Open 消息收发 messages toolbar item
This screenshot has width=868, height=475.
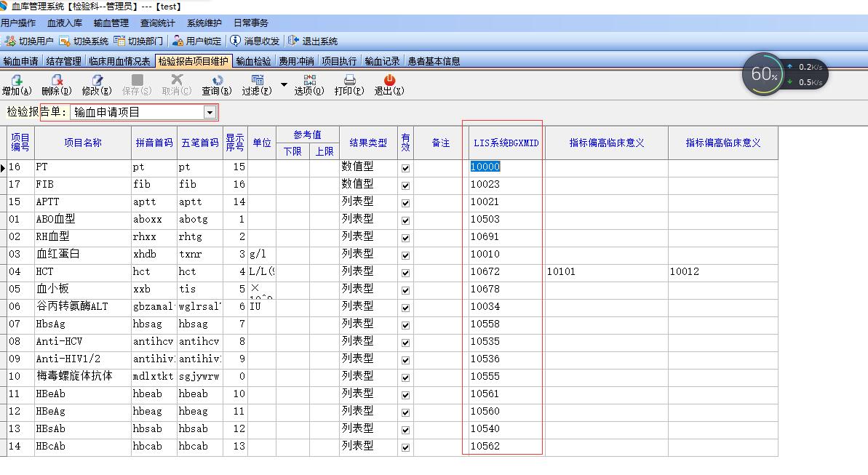tap(255, 41)
